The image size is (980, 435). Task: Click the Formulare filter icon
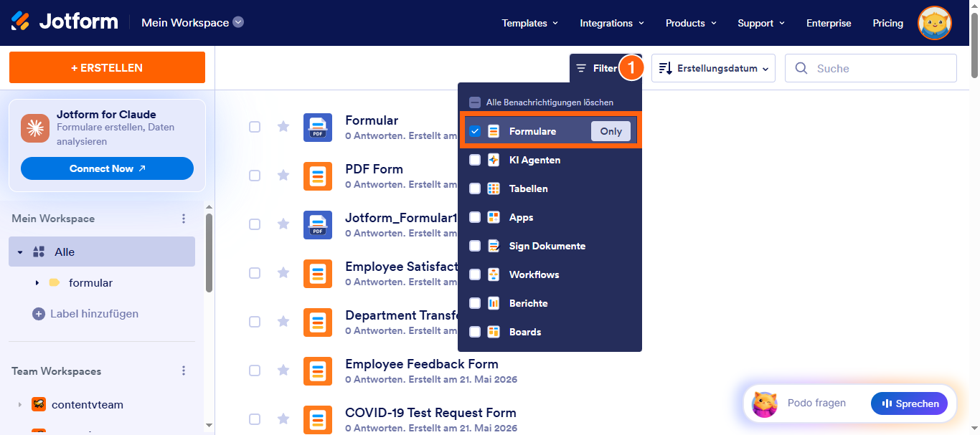click(x=494, y=131)
